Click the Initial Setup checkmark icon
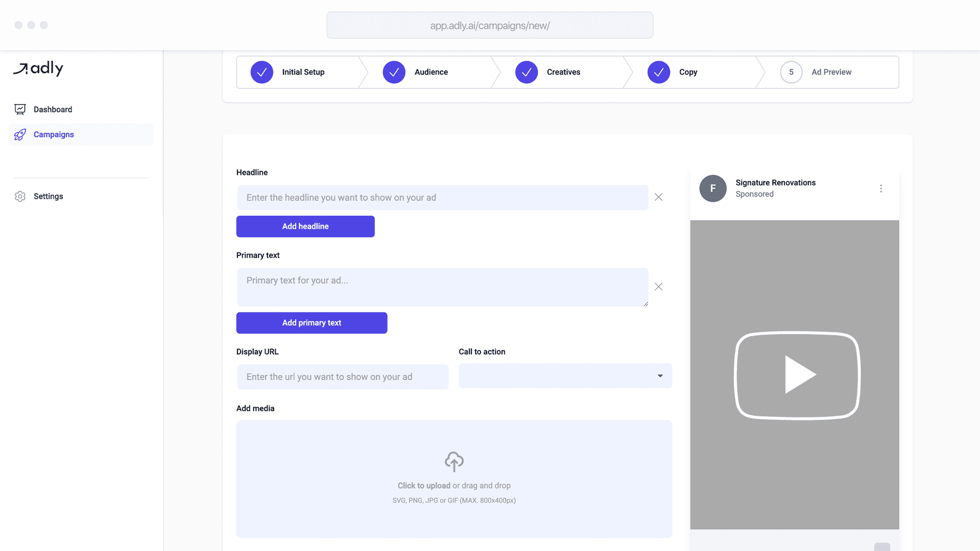Viewport: 980px width, 551px height. [x=262, y=72]
